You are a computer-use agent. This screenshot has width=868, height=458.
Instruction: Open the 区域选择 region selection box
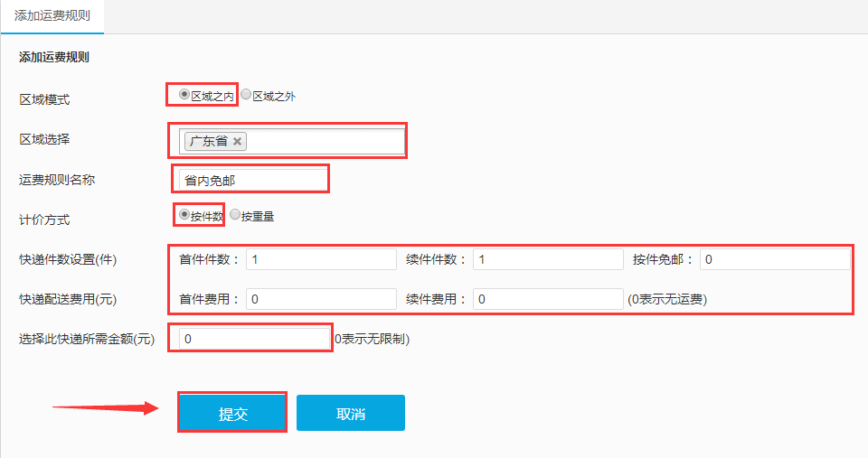click(x=325, y=142)
